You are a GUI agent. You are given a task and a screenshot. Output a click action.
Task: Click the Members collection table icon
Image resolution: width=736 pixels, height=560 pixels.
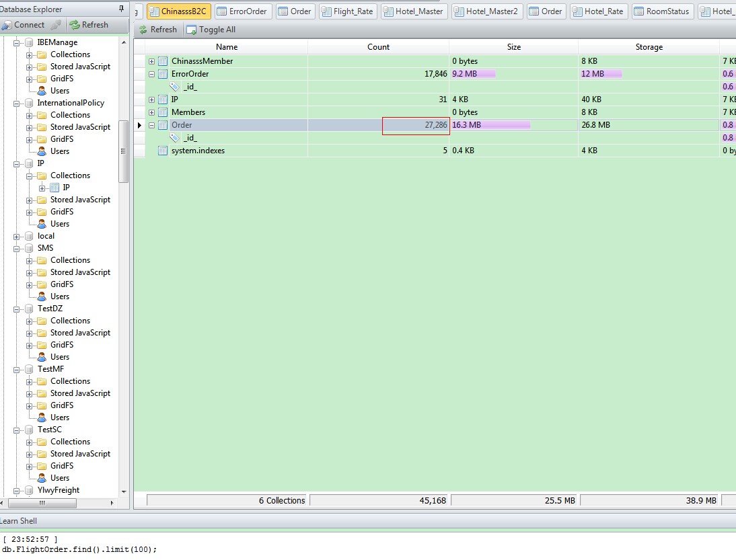(x=163, y=112)
